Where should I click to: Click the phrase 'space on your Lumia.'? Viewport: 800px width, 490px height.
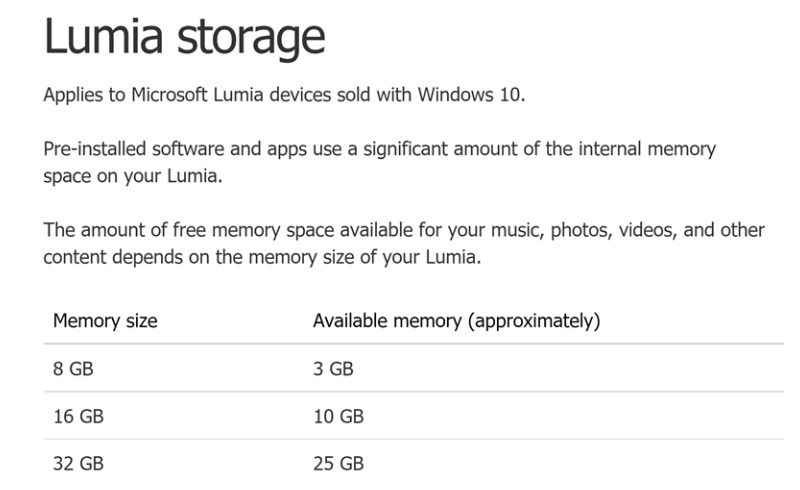click(x=133, y=176)
